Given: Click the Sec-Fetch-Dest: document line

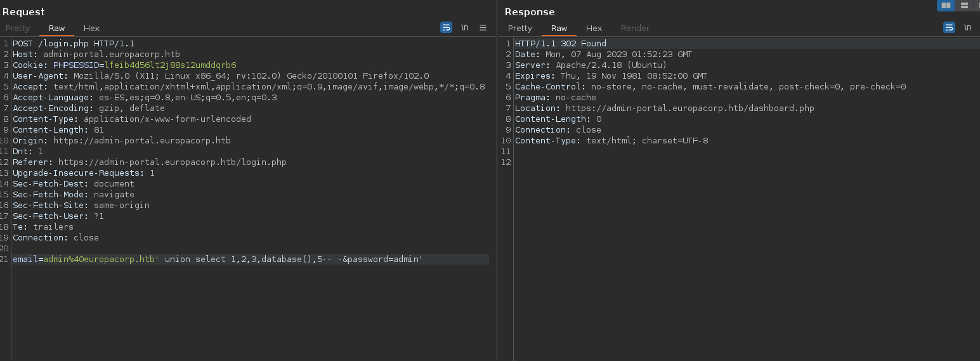Looking at the screenshot, I should coord(74,183).
